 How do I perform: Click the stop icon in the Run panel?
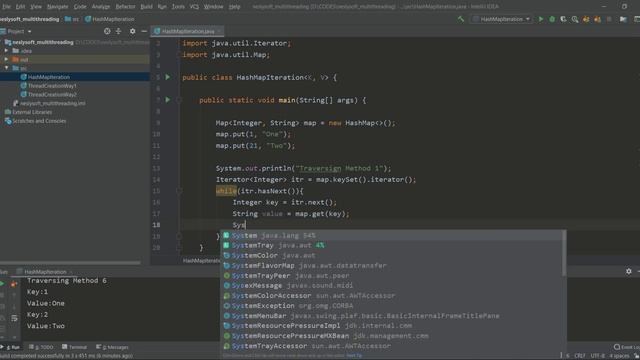click(2, 295)
